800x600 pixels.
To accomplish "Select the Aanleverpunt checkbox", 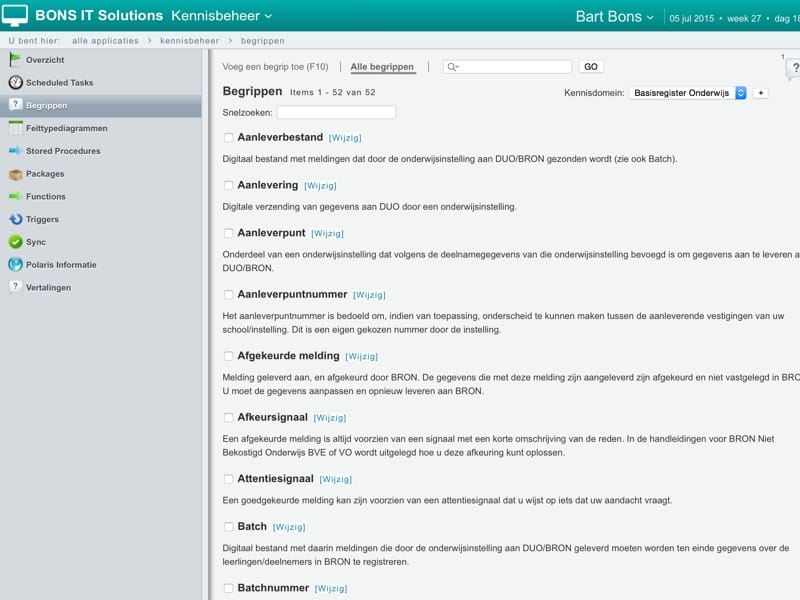I will (x=229, y=233).
